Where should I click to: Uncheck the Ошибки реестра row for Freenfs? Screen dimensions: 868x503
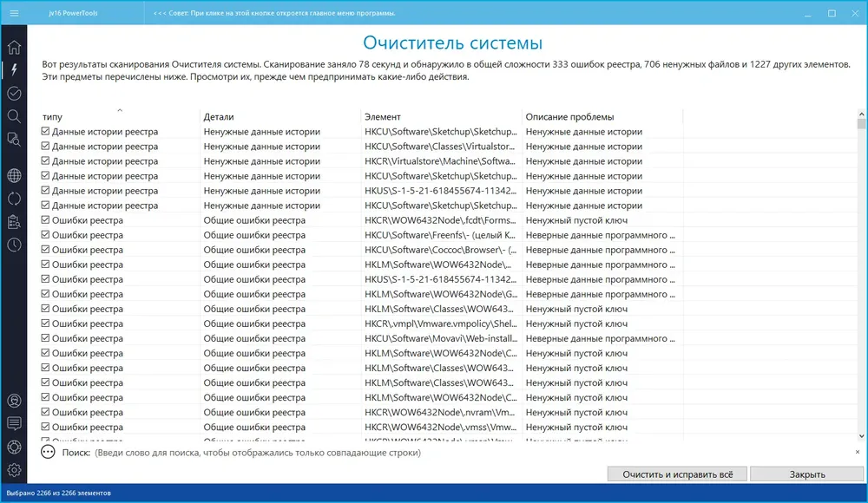click(45, 235)
